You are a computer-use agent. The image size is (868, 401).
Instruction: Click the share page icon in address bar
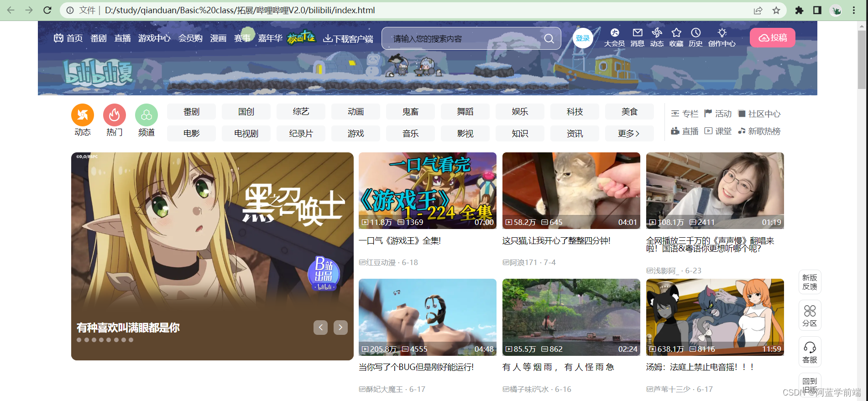[x=758, y=10]
